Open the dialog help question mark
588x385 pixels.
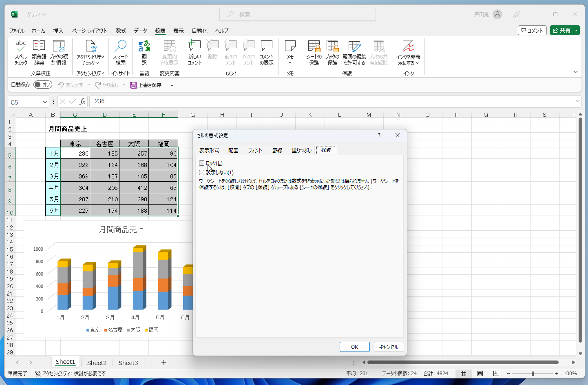[x=379, y=135]
